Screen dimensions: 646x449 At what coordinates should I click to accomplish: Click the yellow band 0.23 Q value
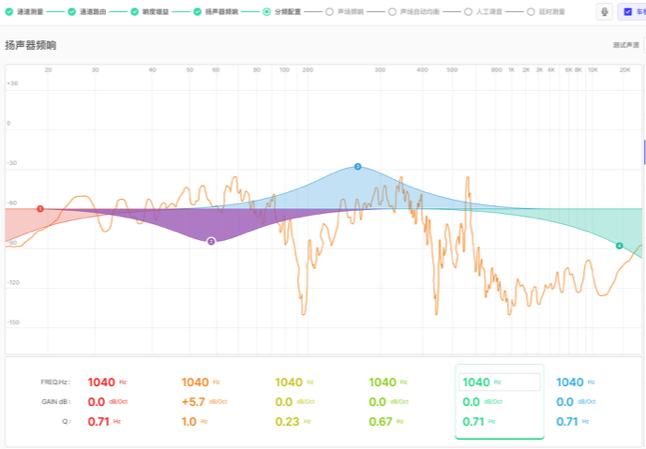pyautogui.click(x=288, y=421)
